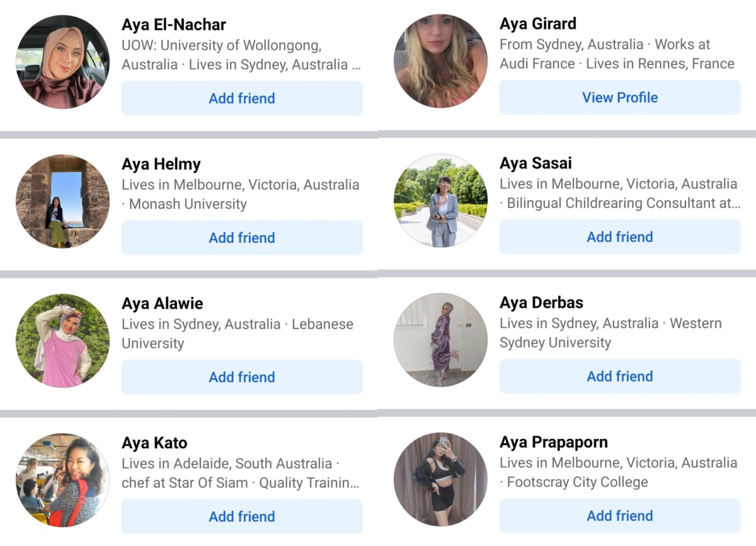Click Aya Kato's profile photo

click(62, 480)
